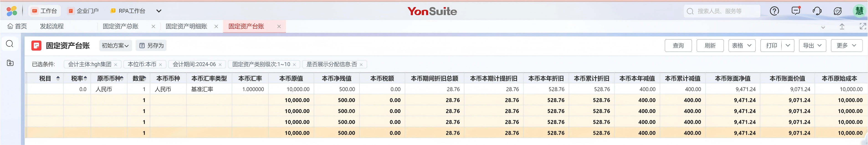The width and height of the screenshot is (868, 145).
Task: Switch to the 固定资产明细账 tab
Action: point(186,26)
